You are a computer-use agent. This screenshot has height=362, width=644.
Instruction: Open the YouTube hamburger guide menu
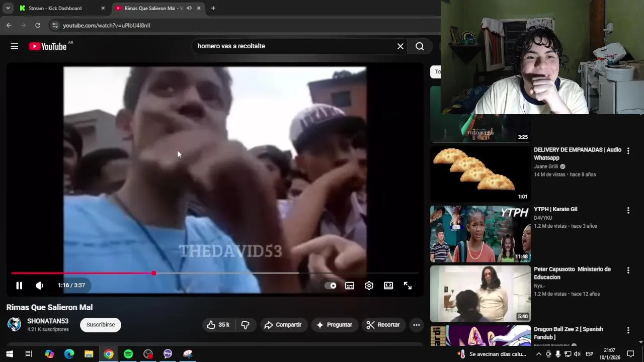[x=14, y=46]
